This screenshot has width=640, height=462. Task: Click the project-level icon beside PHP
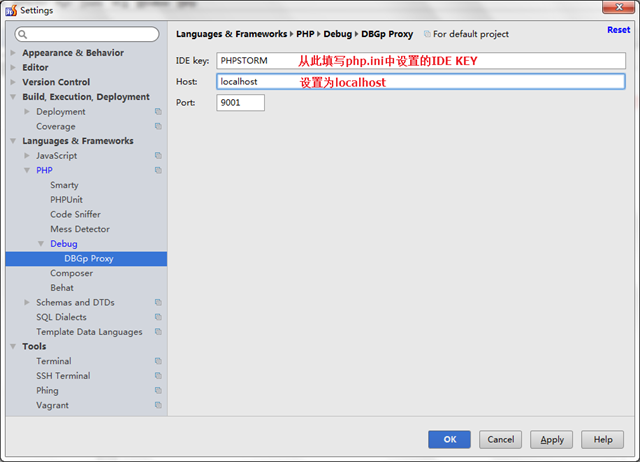click(x=158, y=170)
